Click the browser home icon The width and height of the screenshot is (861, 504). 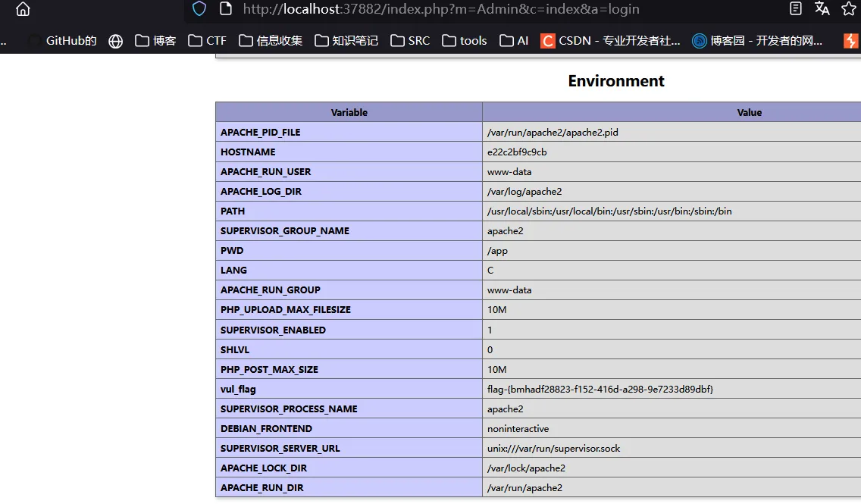23,9
